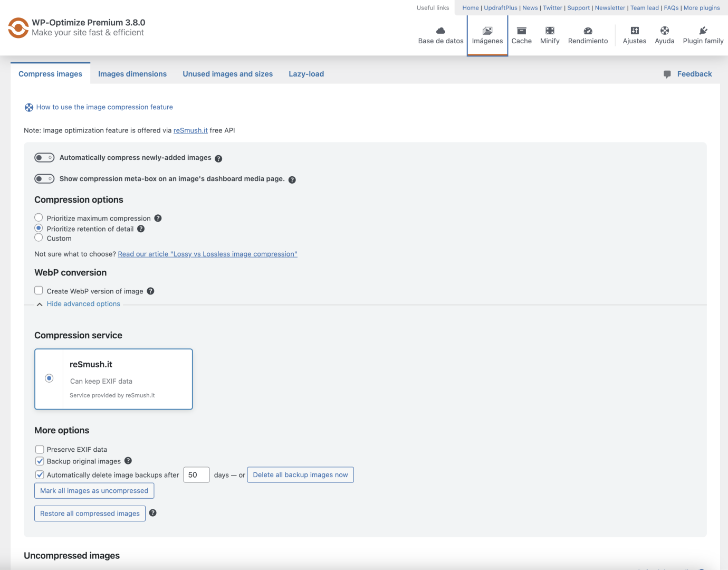The image size is (728, 570).
Task: Click the Feedback speech bubble icon
Action: [667, 74]
